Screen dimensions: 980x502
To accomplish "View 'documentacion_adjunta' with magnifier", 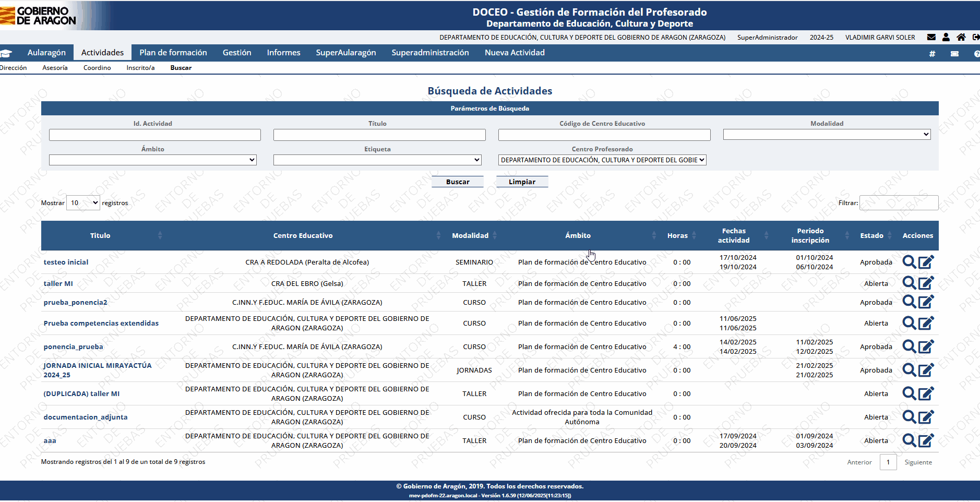I will click(909, 417).
